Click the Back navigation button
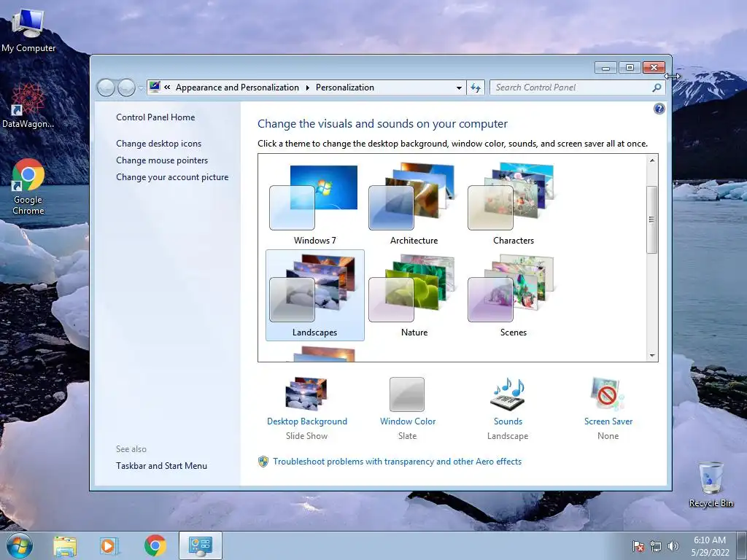 pyautogui.click(x=106, y=87)
